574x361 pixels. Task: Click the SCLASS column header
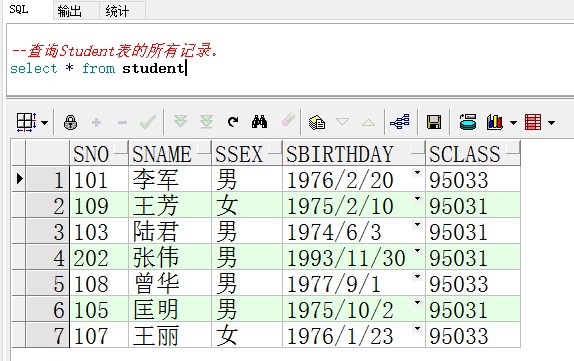point(473,154)
